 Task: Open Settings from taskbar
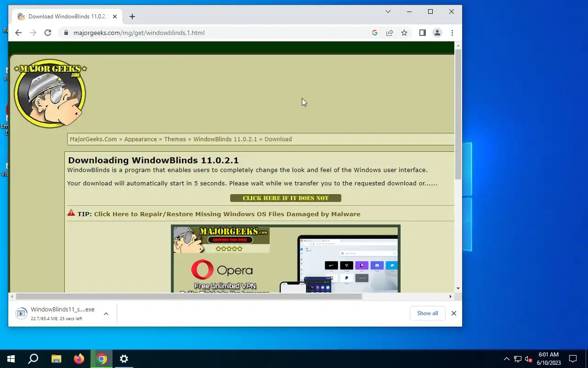pyautogui.click(x=124, y=359)
